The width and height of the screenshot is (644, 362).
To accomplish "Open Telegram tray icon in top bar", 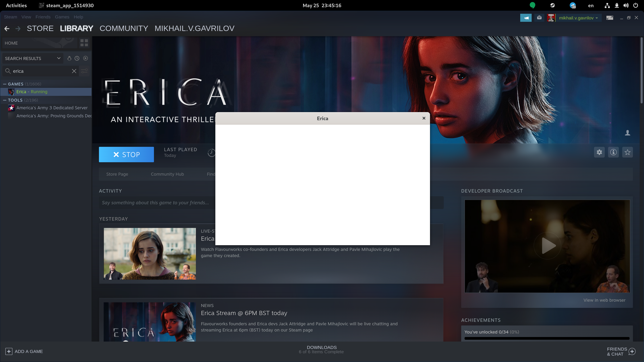I will (573, 5).
